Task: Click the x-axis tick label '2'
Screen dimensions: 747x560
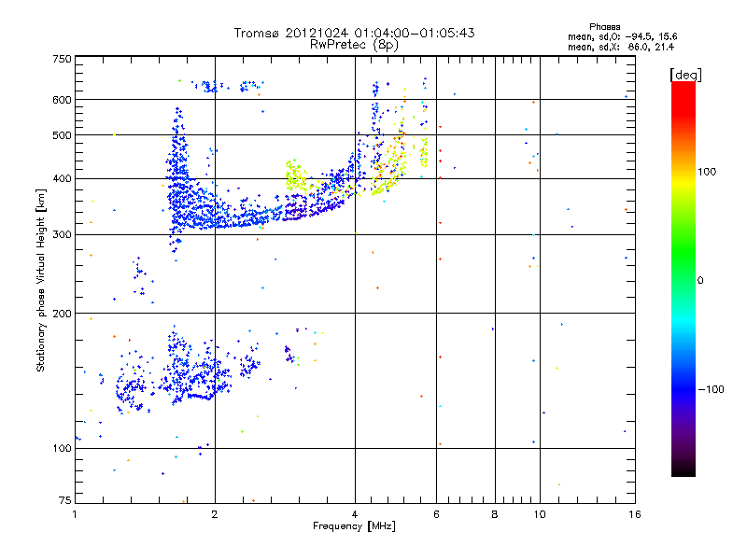Action: (215, 514)
